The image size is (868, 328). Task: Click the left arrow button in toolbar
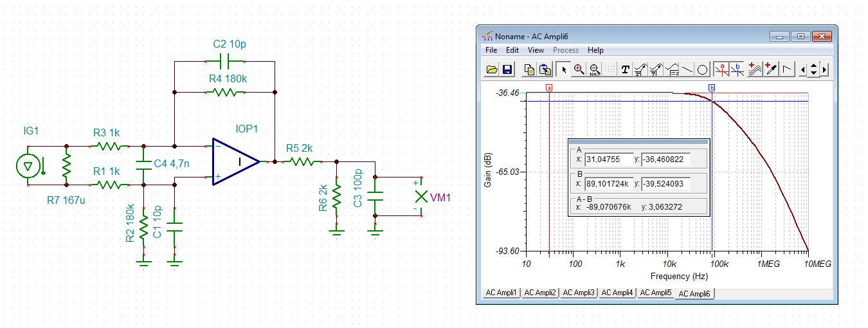pos(802,69)
